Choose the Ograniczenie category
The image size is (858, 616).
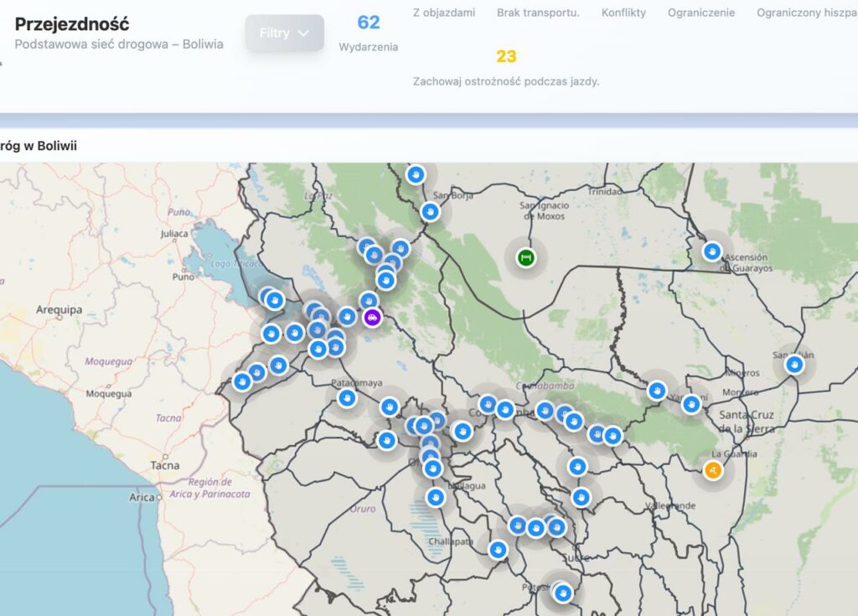pos(701,13)
